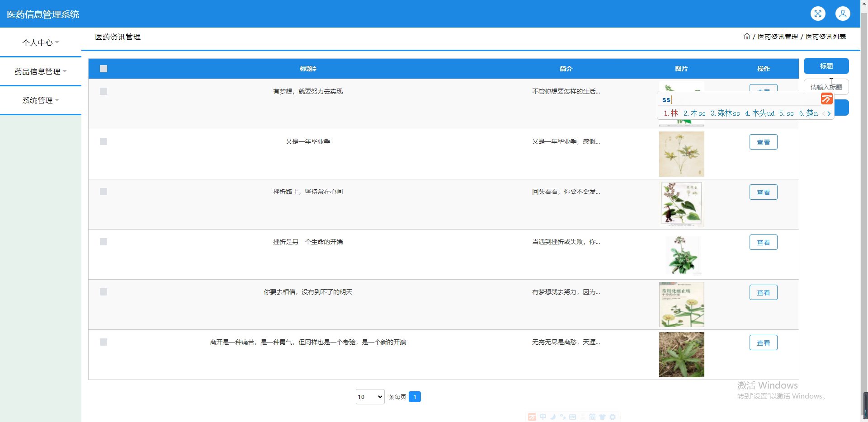The width and height of the screenshot is (868, 422).
Task: Click the blue 标题 button above the search box
Action: coord(826,66)
